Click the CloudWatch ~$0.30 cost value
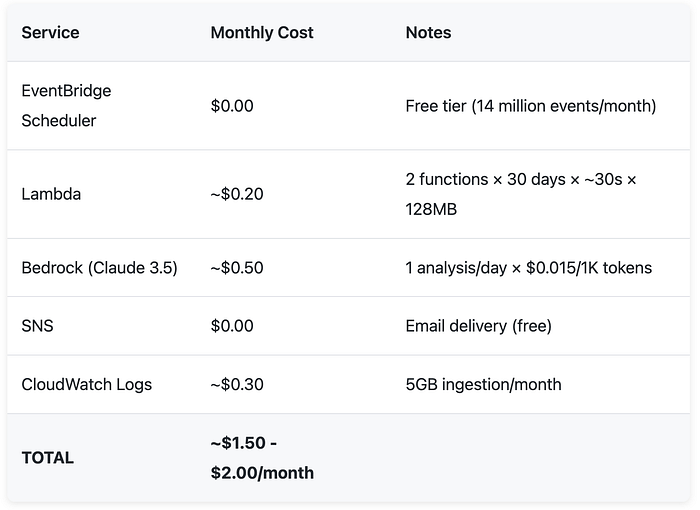Image resolution: width=700 pixels, height=510 pixels. (x=237, y=385)
